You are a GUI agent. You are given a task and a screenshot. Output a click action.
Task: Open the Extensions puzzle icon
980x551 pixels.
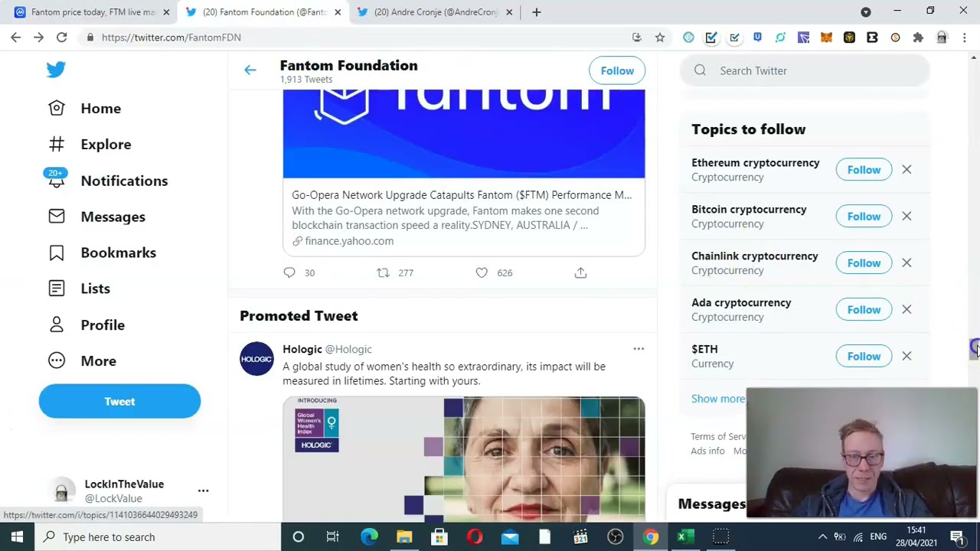coord(918,37)
